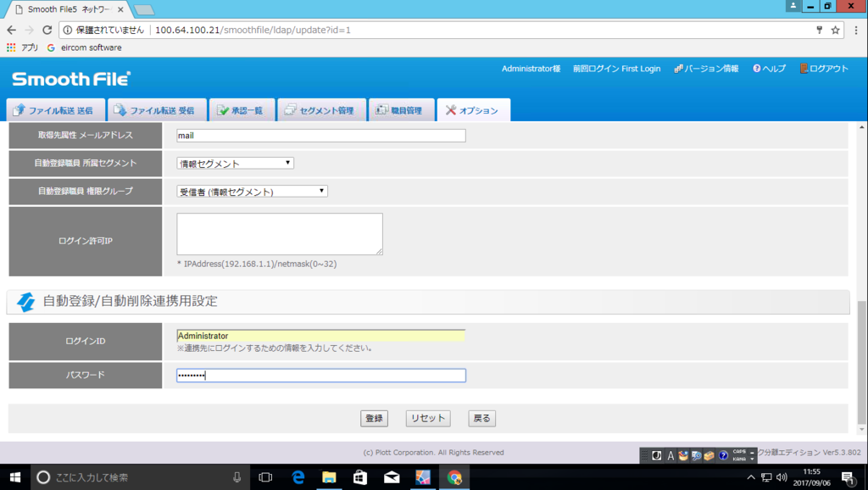Screen dimensions: 868x490
Task: Click the 自動登録/自動削除連携用設定 heading
Action: (130, 301)
